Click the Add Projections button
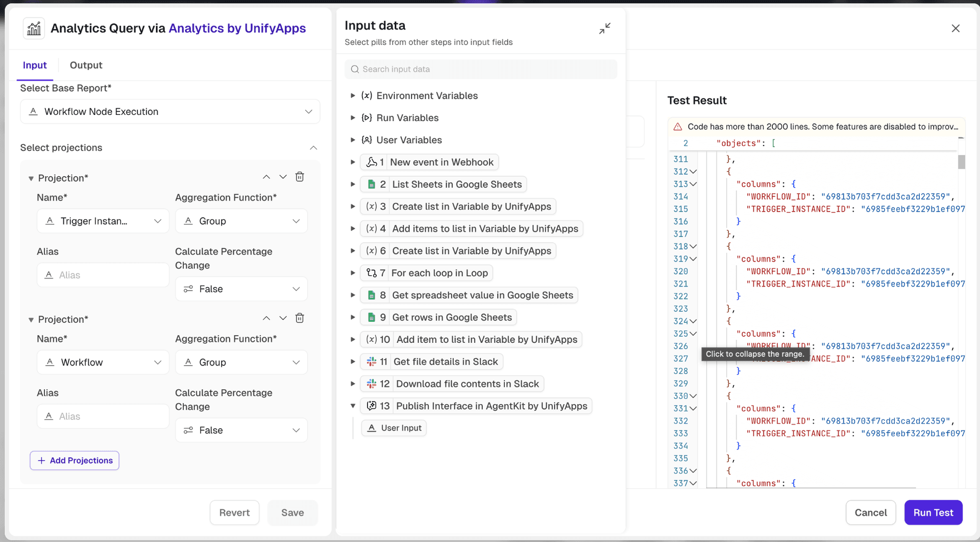Viewport: 980px width, 542px height. [x=75, y=460]
